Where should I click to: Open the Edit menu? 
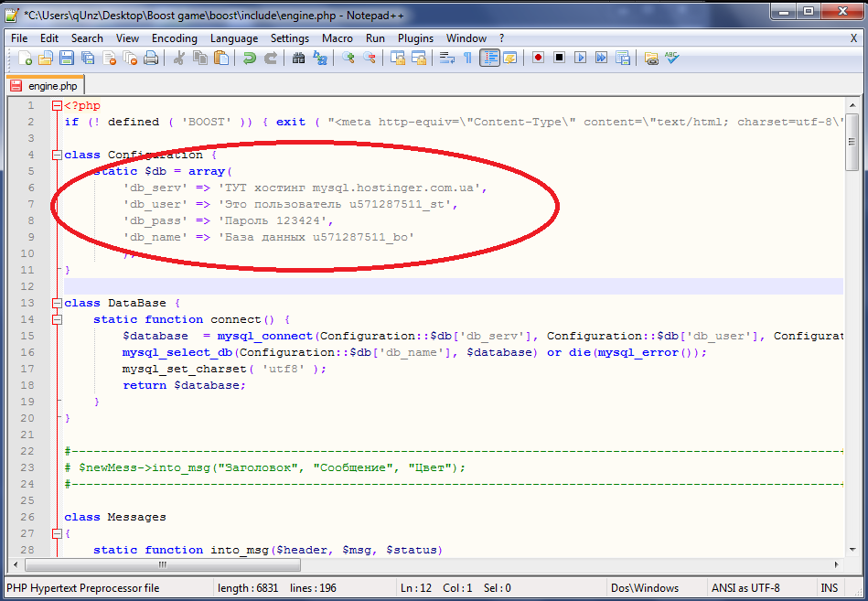(x=49, y=38)
